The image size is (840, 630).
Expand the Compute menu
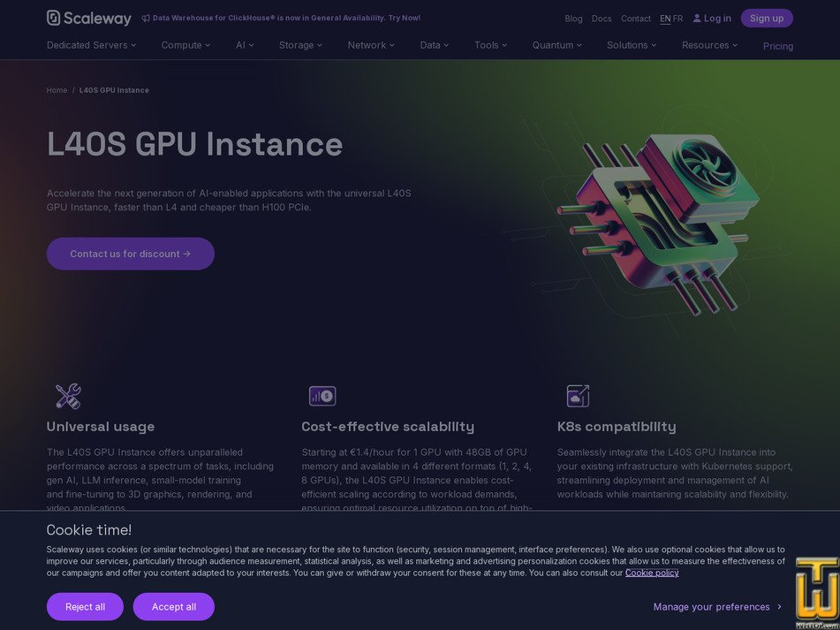click(x=185, y=45)
